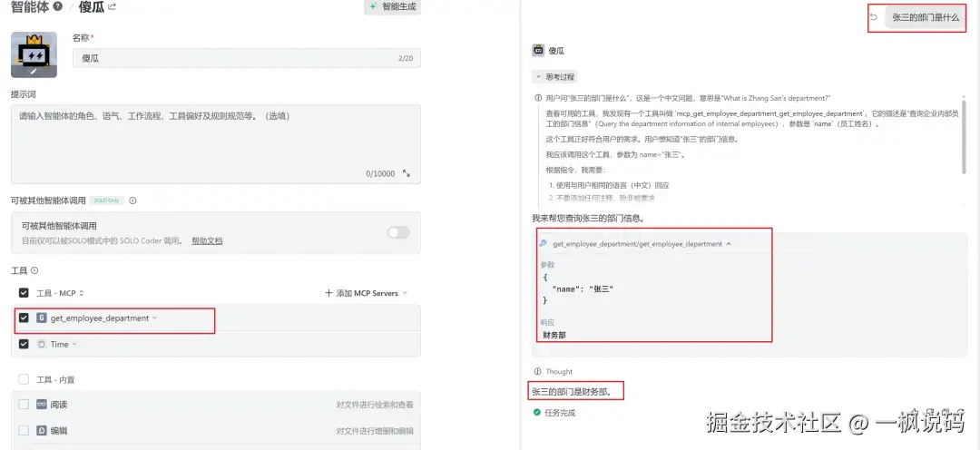Viewport: 980px width, 450px height.
Task: Uncheck the get_employee_department checkbox
Action: (x=24, y=318)
